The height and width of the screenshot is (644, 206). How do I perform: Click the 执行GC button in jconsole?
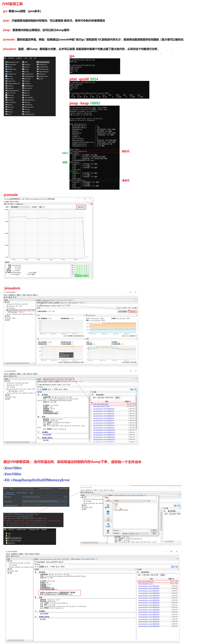click(81, 207)
